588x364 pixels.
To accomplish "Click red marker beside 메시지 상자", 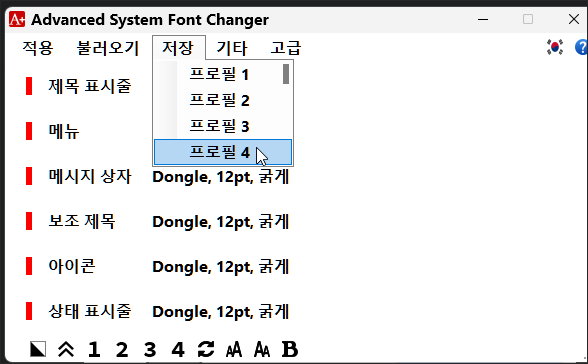I will coord(29,176).
